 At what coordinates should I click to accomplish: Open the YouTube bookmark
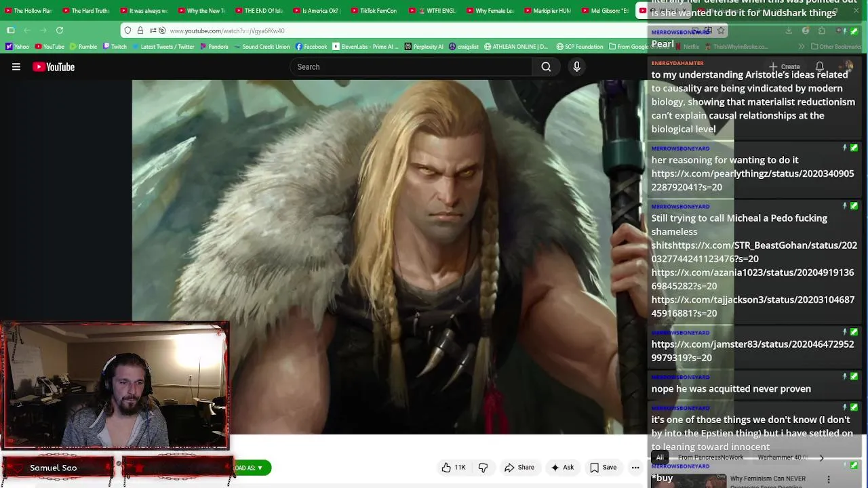(50, 47)
